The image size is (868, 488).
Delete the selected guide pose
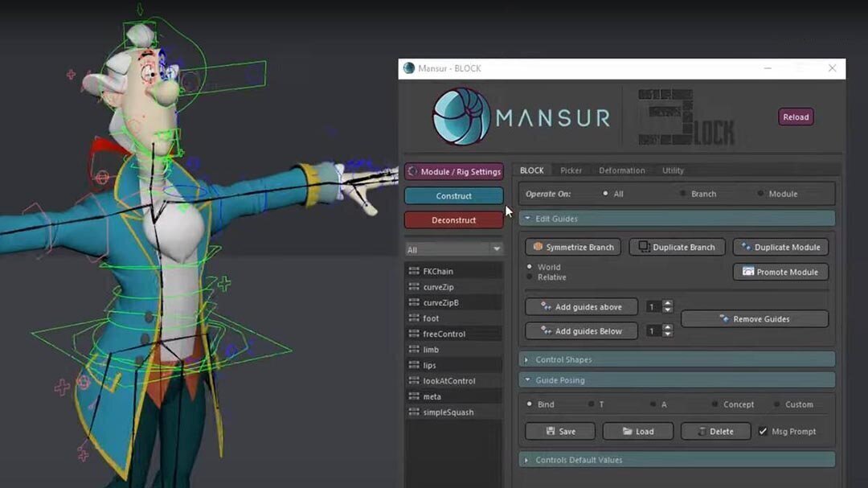(715, 432)
